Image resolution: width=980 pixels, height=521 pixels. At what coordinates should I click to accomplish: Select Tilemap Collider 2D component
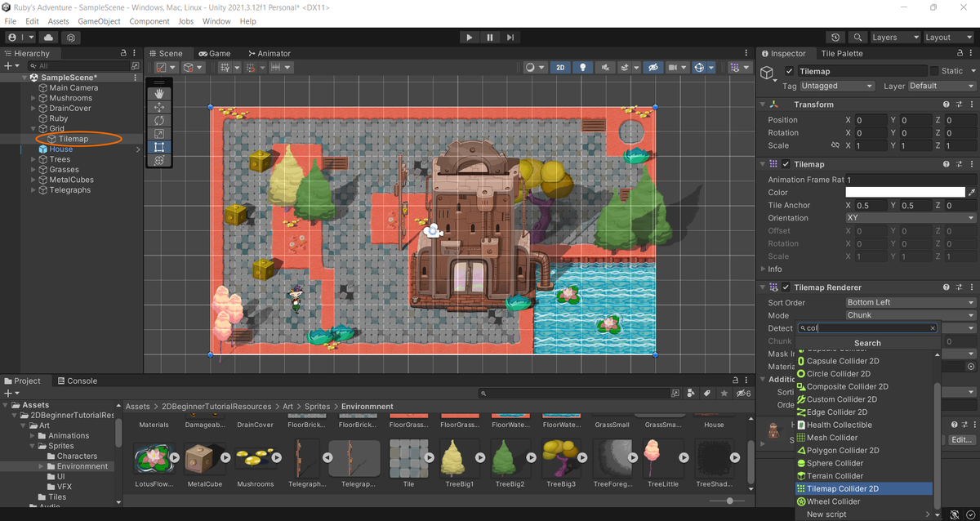point(864,488)
